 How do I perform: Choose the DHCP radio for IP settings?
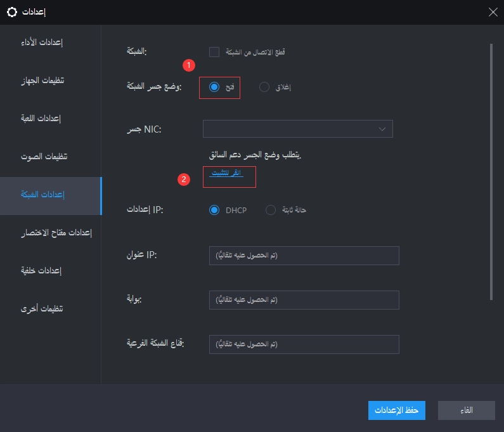214,210
